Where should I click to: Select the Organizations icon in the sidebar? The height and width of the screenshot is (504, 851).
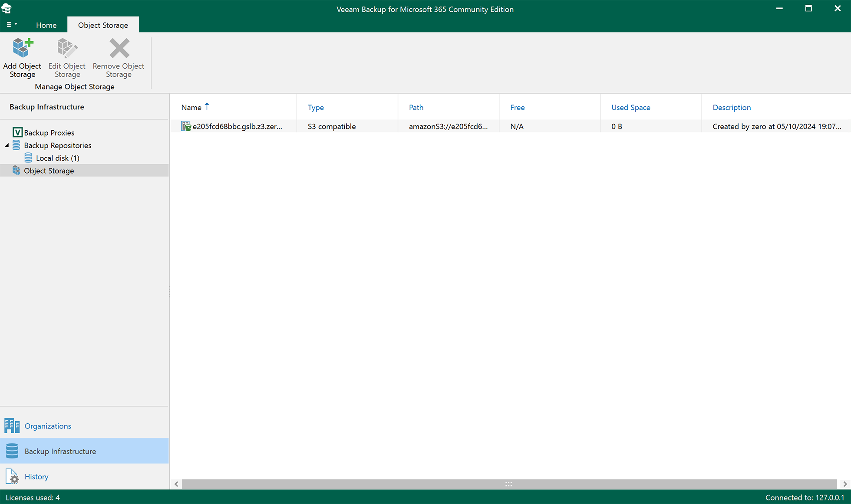click(x=12, y=426)
